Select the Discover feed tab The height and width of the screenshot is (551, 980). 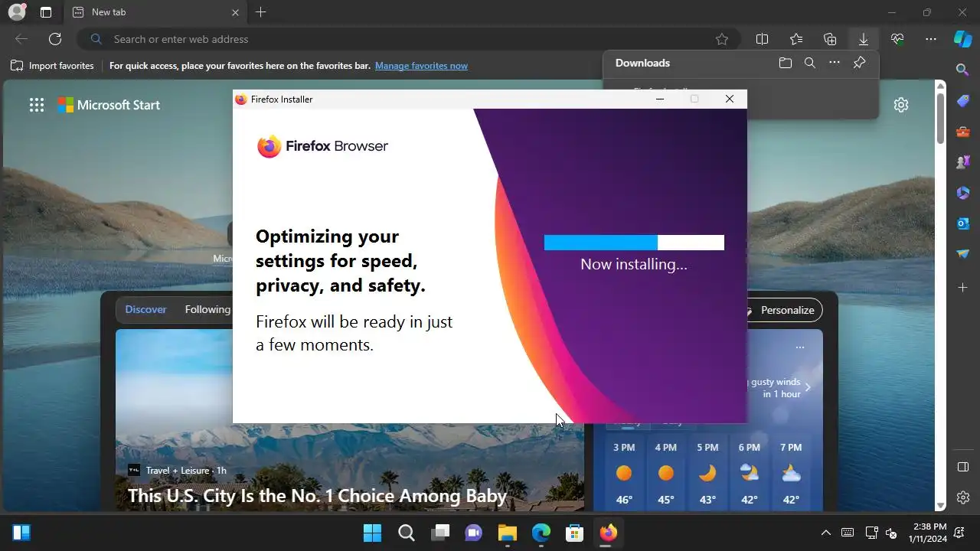(x=145, y=309)
